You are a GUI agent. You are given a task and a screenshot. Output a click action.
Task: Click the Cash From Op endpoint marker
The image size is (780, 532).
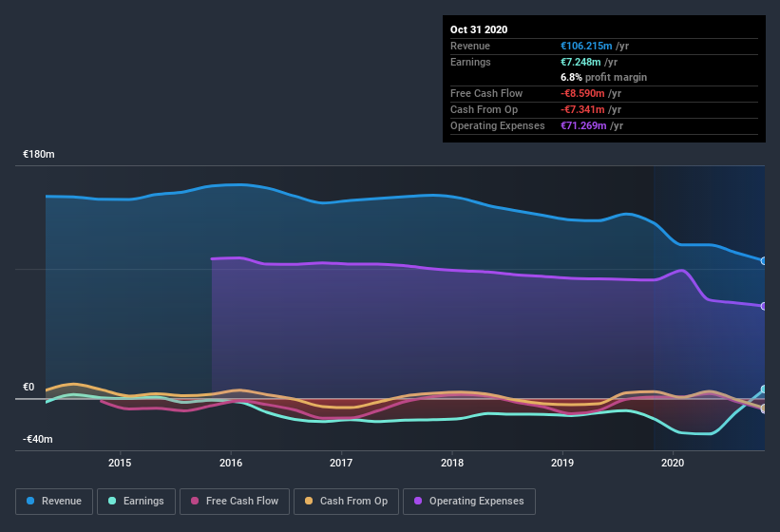tap(763, 408)
